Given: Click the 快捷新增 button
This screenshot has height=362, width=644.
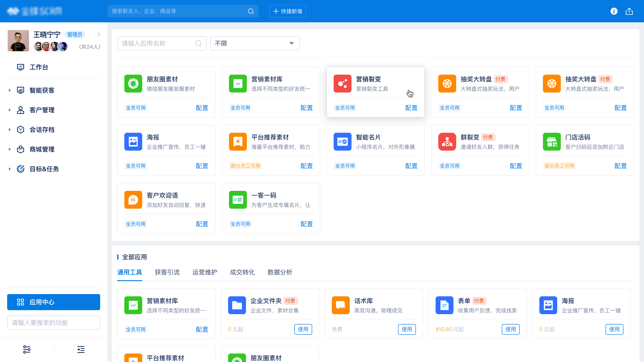Looking at the screenshot, I should pos(287,11).
